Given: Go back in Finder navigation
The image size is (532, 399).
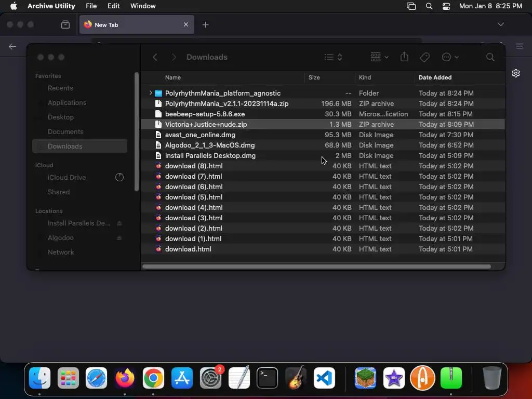Looking at the screenshot, I should tap(155, 57).
